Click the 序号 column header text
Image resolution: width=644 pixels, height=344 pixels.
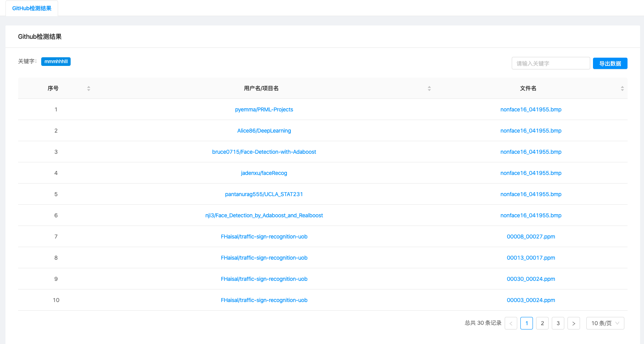point(53,88)
